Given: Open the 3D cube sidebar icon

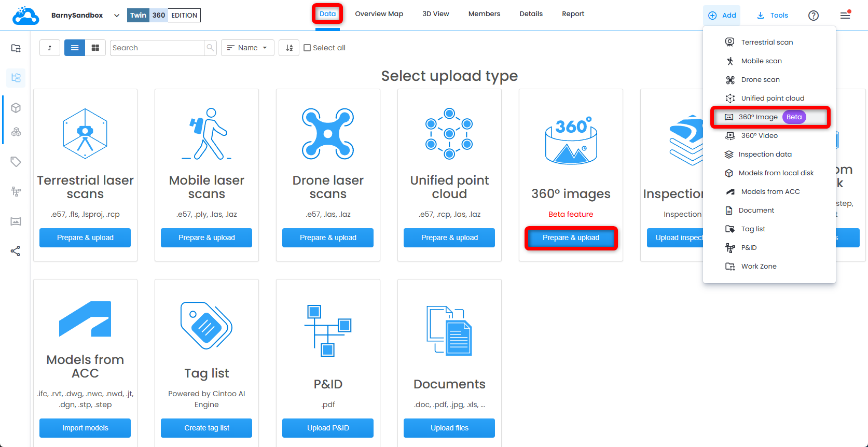Looking at the screenshot, I should pyautogui.click(x=16, y=108).
